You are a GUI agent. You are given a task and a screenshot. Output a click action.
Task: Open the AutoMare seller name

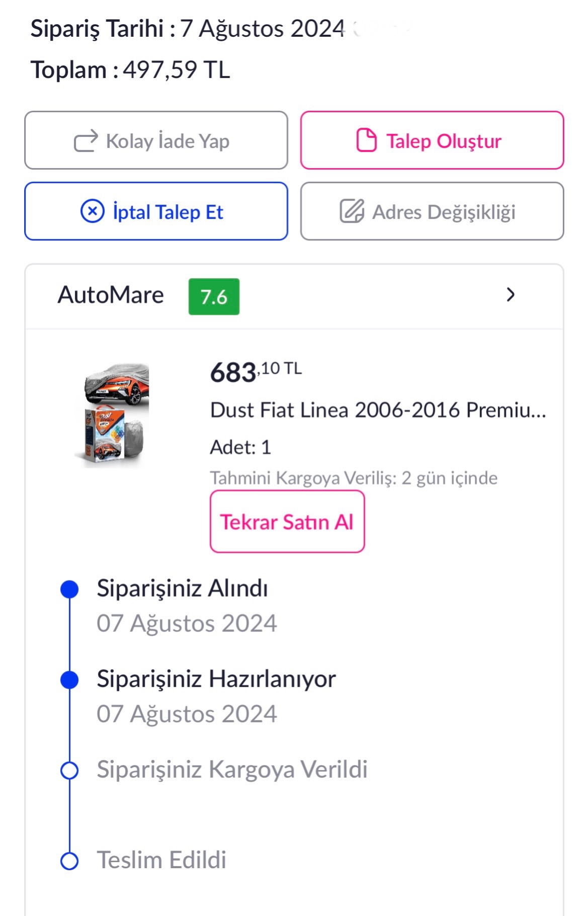pyautogui.click(x=111, y=295)
